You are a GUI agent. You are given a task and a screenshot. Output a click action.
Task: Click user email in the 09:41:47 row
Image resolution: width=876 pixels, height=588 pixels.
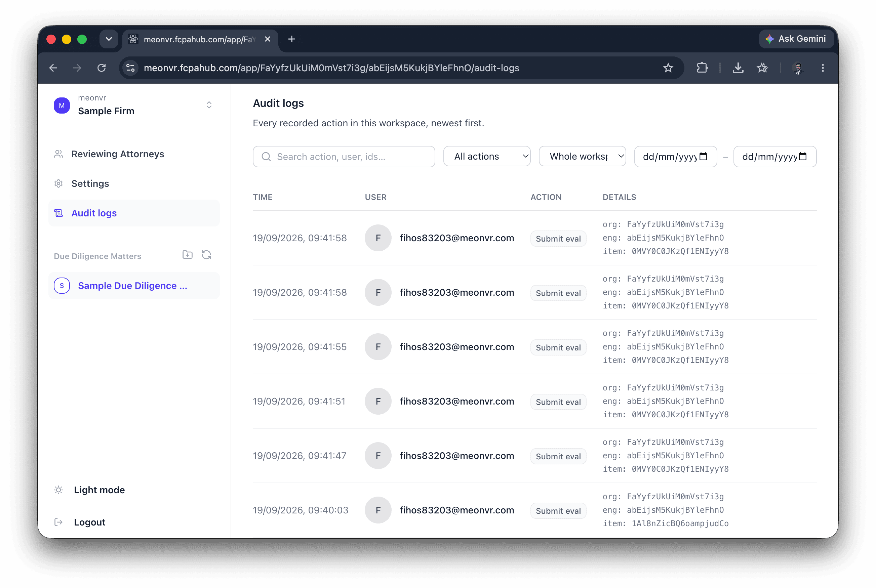pyautogui.click(x=456, y=456)
